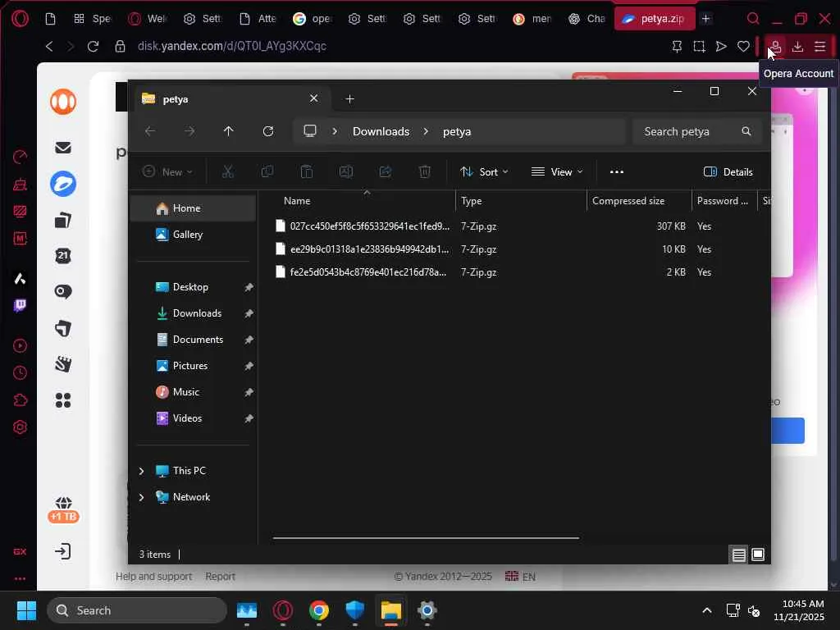
Task: Expand the This PC tree node
Action: (141, 471)
